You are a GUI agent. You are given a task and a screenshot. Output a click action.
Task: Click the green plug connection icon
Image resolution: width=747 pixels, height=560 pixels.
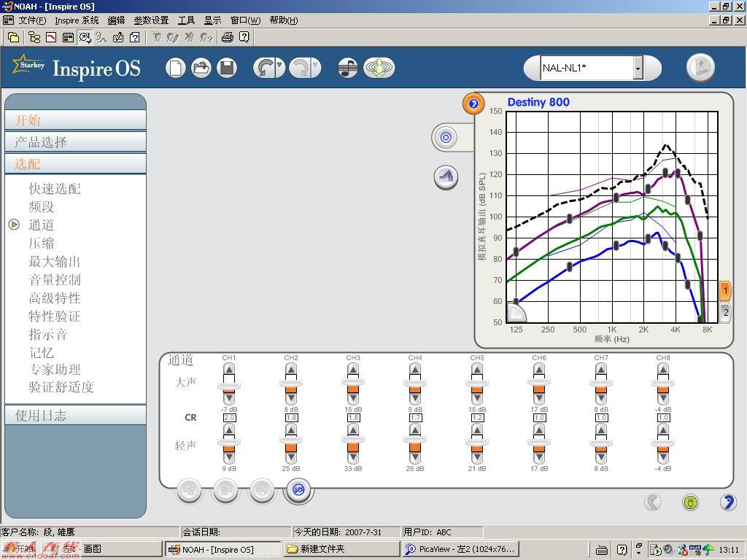[690, 502]
